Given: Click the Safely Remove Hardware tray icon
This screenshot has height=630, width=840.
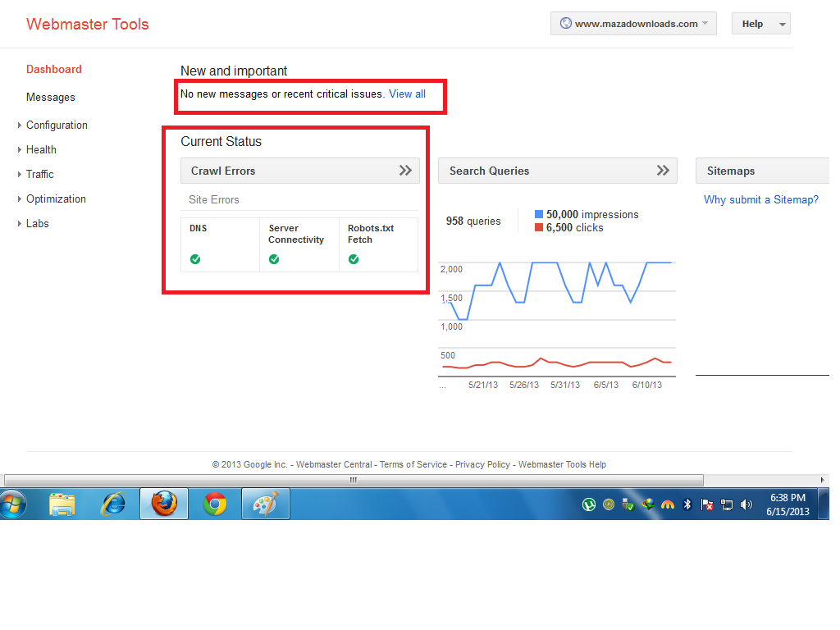Looking at the screenshot, I should coord(628,504).
